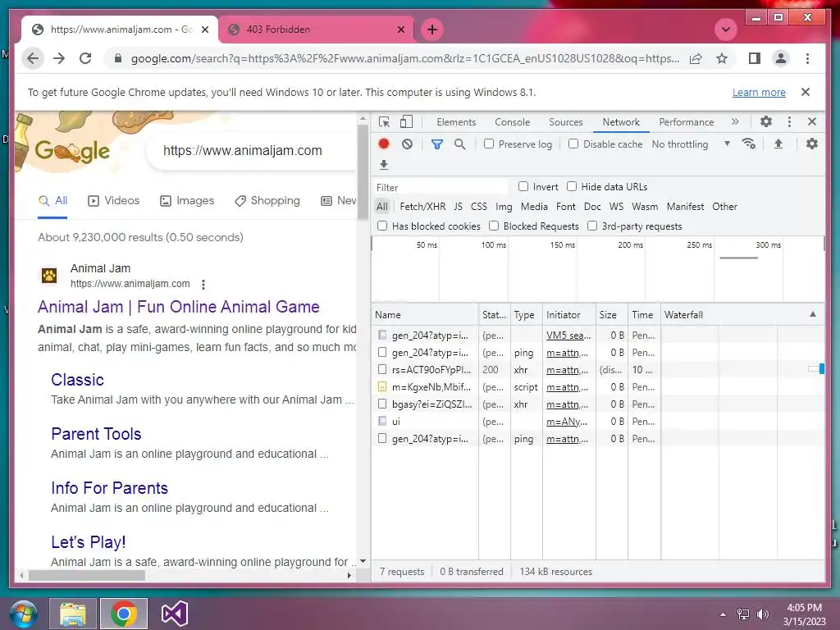Click the share page icon in address bar
The height and width of the screenshot is (630, 840).
point(696,58)
